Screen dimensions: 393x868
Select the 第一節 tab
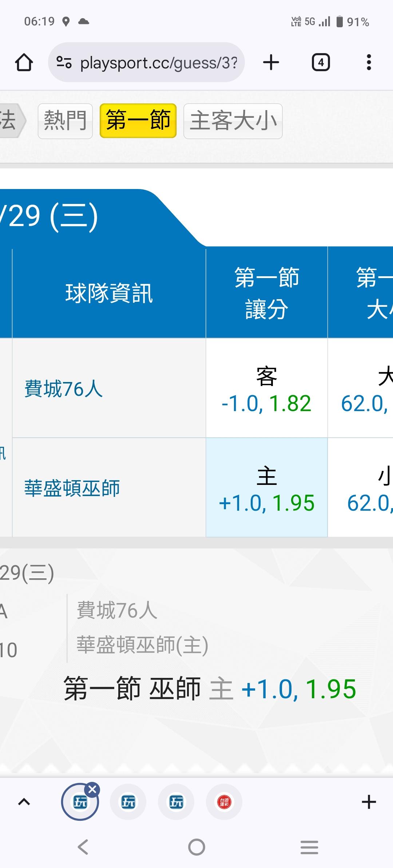pyautogui.click(x=138, y=121)
